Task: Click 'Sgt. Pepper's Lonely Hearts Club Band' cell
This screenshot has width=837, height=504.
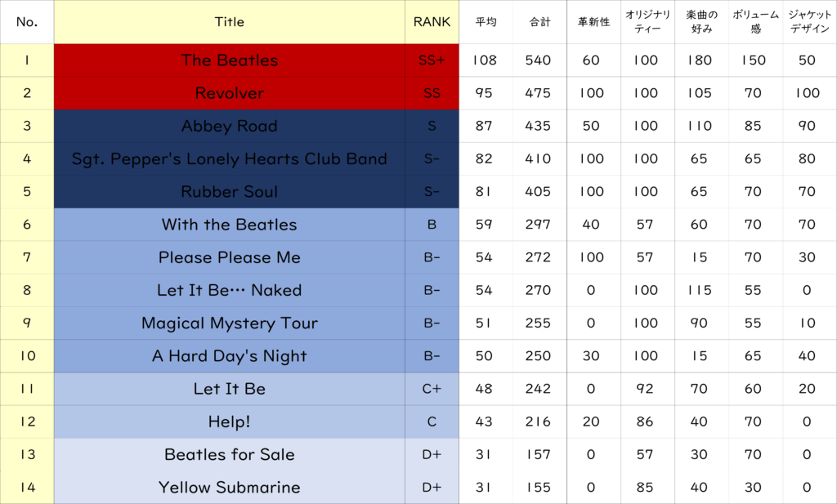Action: (229, 158)
